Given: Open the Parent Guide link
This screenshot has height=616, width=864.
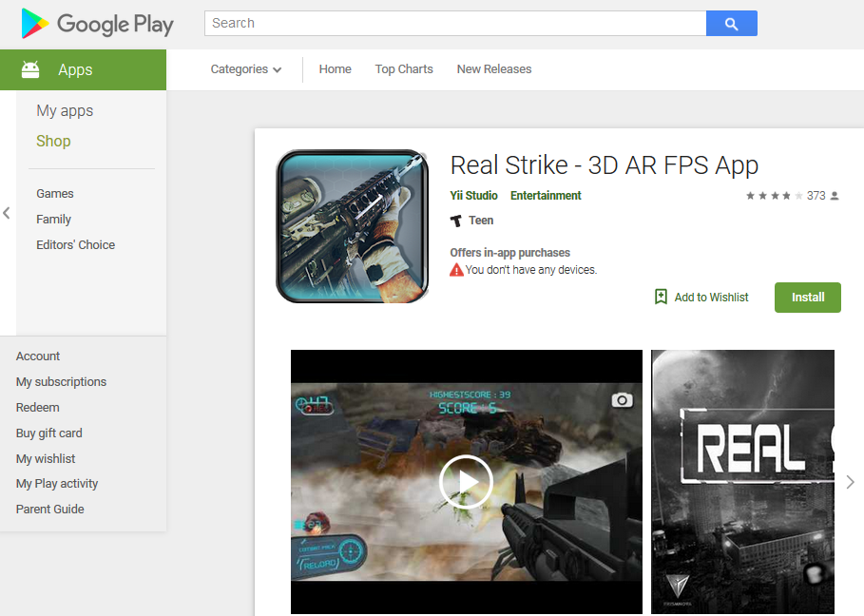Looking at the screenshot, I should [50, 510].
